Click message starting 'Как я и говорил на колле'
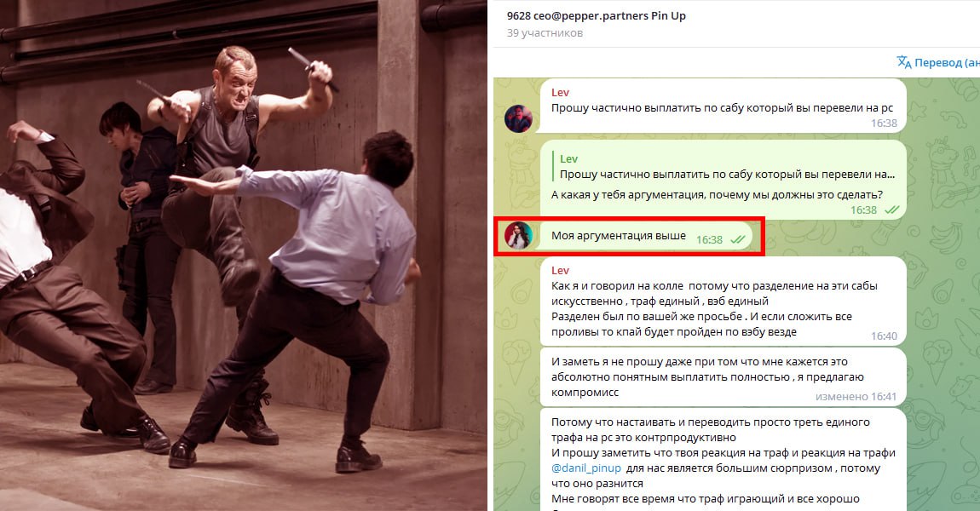The height and width of the screenshot is (511, 980). [723, 301]
